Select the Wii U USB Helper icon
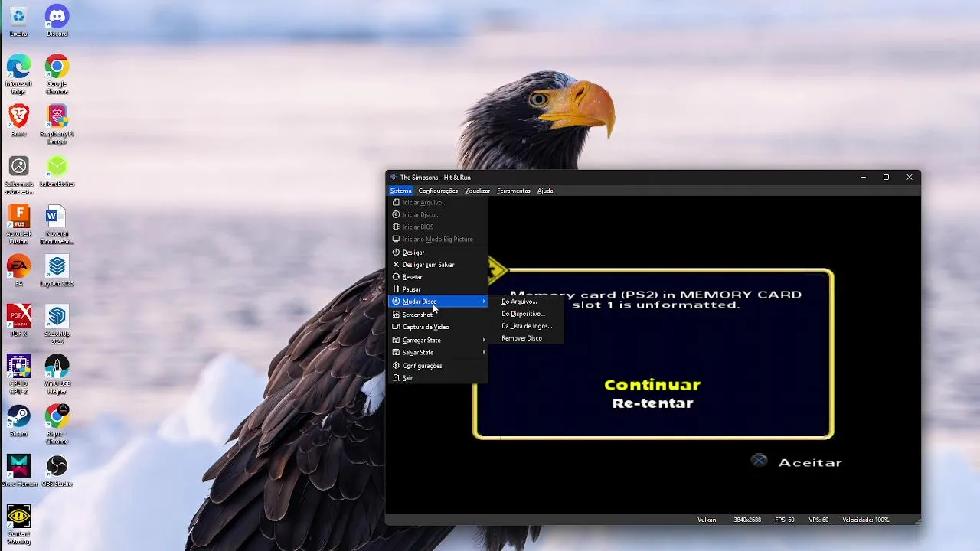980x551 pixels. (57, 374)
